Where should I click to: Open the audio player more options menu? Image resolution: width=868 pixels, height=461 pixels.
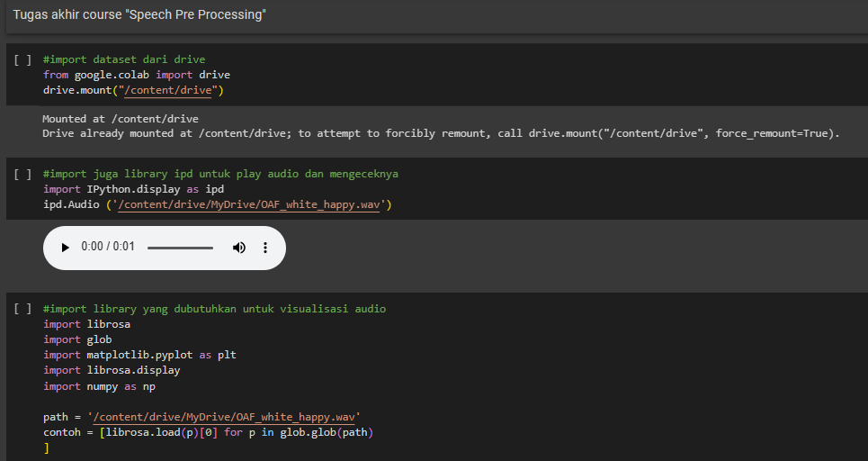(x=265, y=248)
